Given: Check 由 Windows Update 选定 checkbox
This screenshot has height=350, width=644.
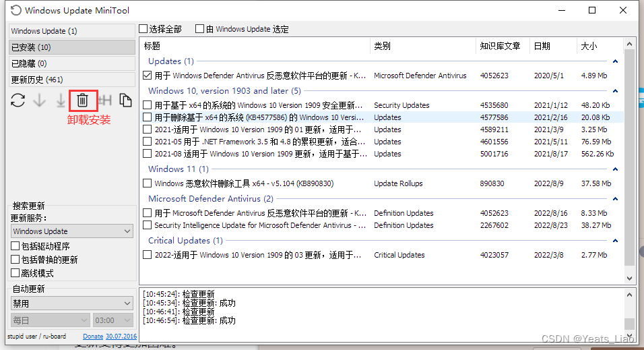Looking at the screenshot, I should click(x=199, y=29).
